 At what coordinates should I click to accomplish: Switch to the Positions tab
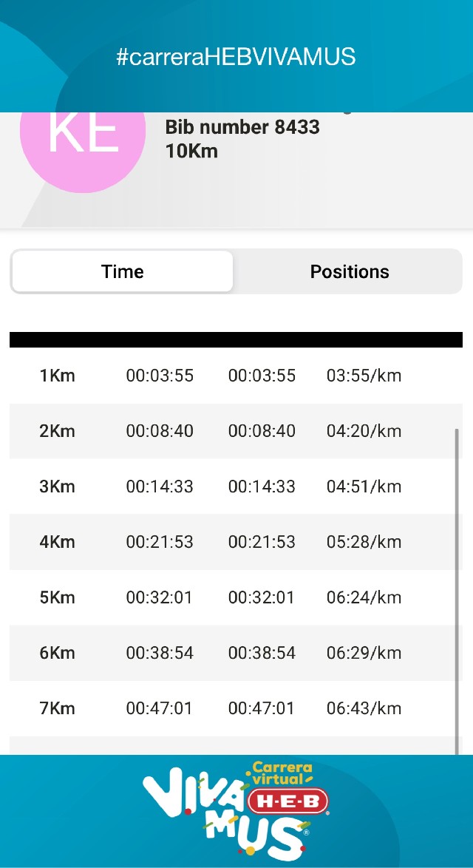coord(349,271)
